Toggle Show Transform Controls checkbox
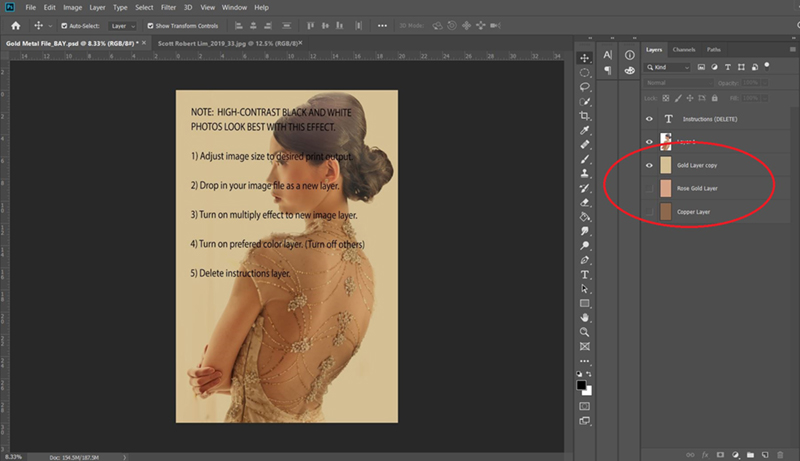800x461 pixels. tap(151, 25)
